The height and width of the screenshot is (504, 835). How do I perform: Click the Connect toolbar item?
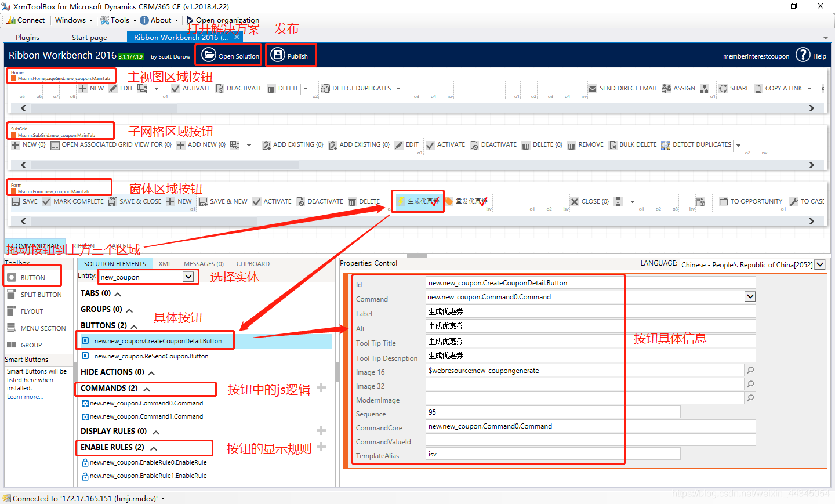(x=26, y=20)
